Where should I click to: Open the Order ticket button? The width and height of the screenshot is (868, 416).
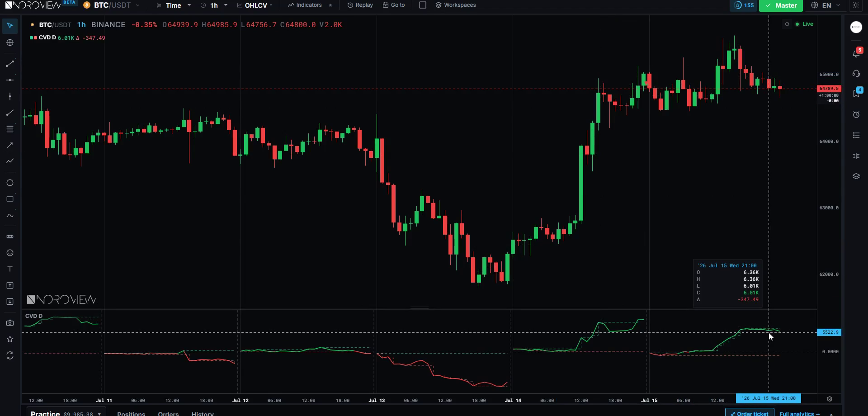coord(750,413)
